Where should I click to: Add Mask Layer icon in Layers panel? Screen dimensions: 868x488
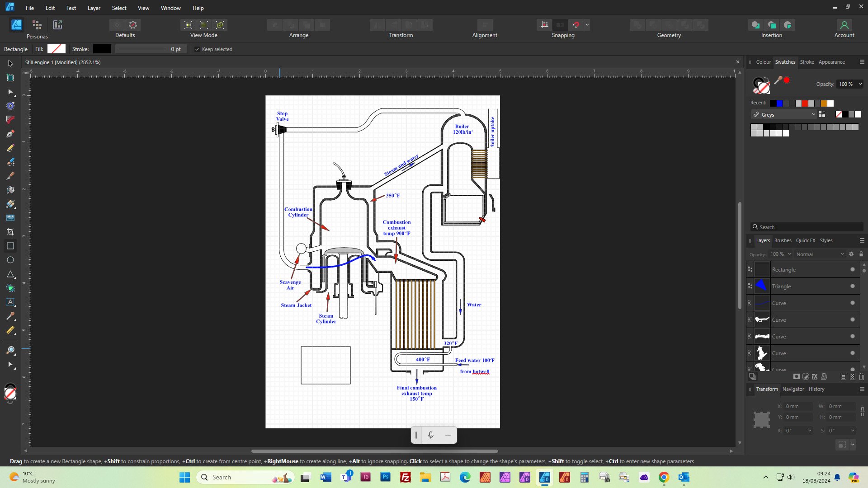click(x=797, y=376)
